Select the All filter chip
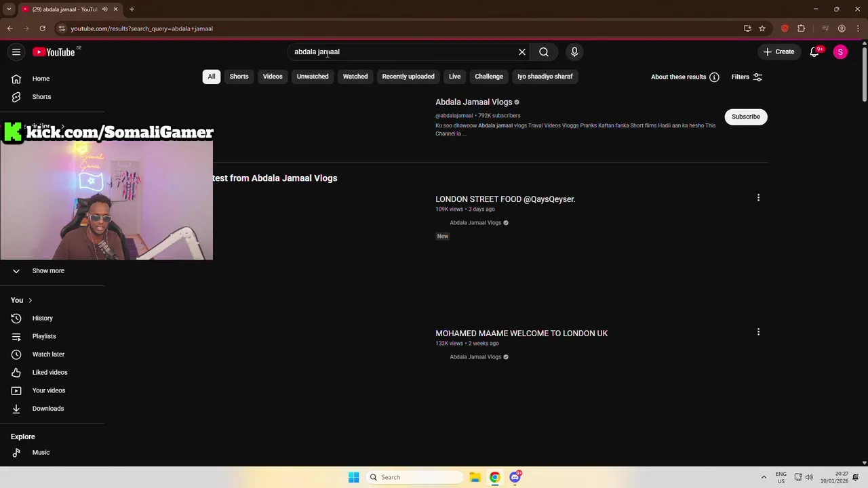 pyautogui.click(x=212, y=77)
